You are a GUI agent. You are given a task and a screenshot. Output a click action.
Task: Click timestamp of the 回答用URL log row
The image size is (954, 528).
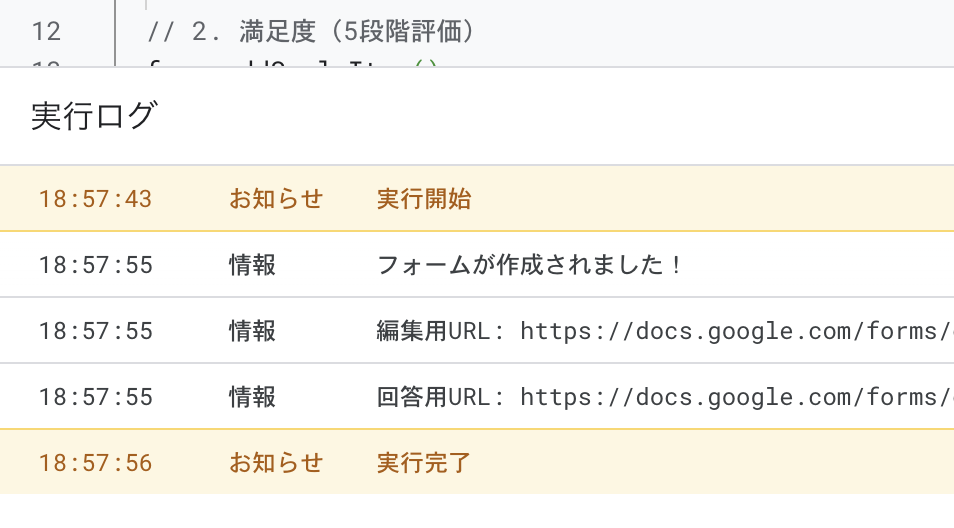pyautogui.click(x=95, y=397)
